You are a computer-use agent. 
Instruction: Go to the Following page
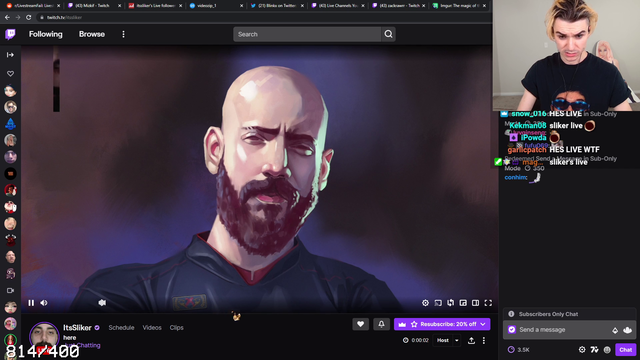click(46, 34)
